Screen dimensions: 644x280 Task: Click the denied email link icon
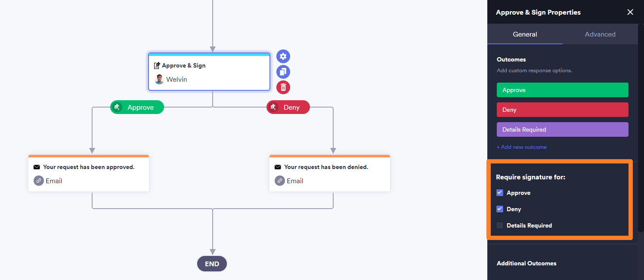tap(280, 181)
